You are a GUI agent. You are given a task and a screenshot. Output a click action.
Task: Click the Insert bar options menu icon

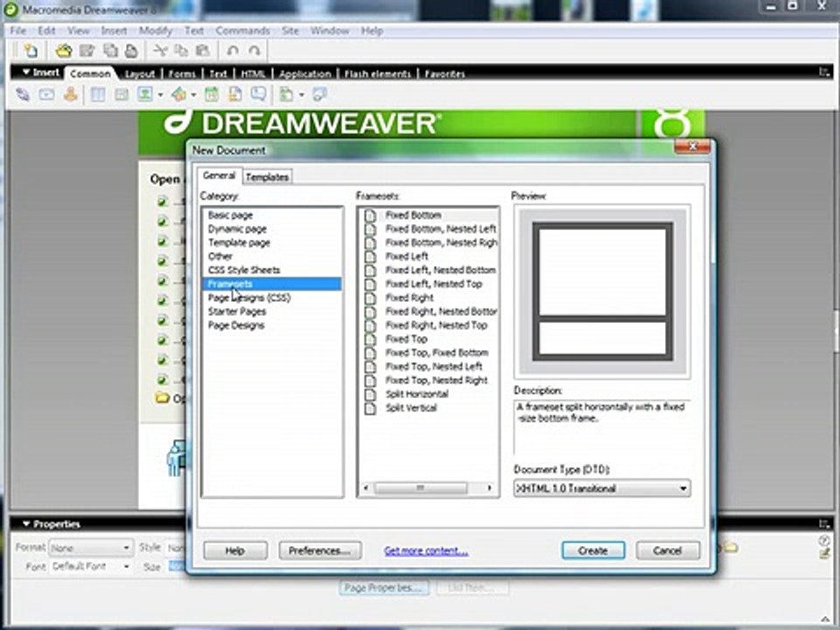pyautogui.click(x=824, y=72)
